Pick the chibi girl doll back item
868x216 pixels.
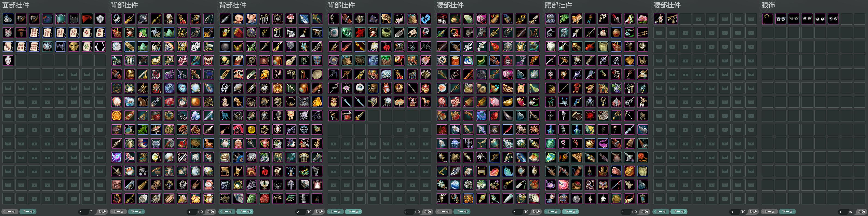click(130, 33)
